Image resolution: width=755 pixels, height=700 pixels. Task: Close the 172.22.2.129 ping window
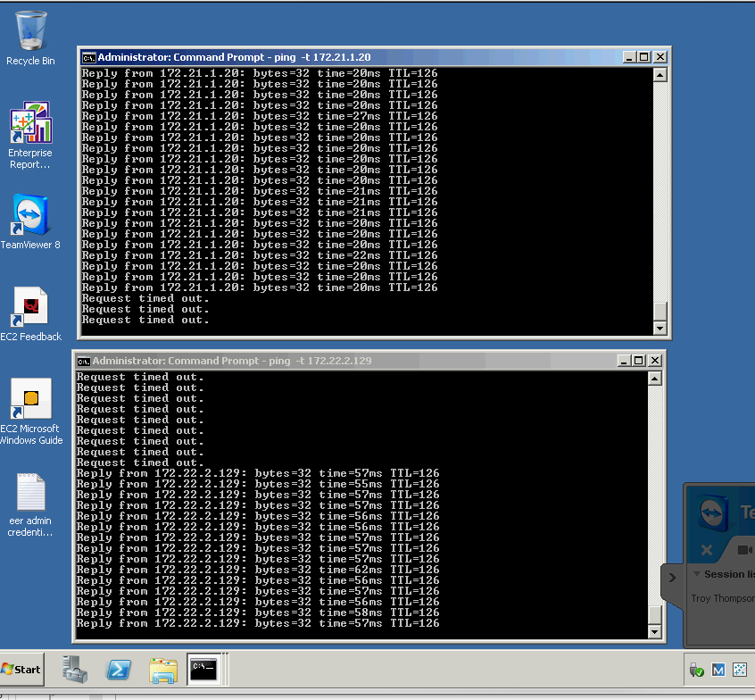click(x=655, y=361)
